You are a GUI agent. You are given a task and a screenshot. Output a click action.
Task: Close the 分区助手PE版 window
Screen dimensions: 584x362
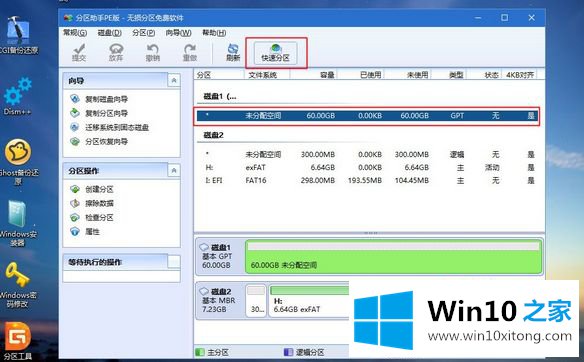coord(531,18)
